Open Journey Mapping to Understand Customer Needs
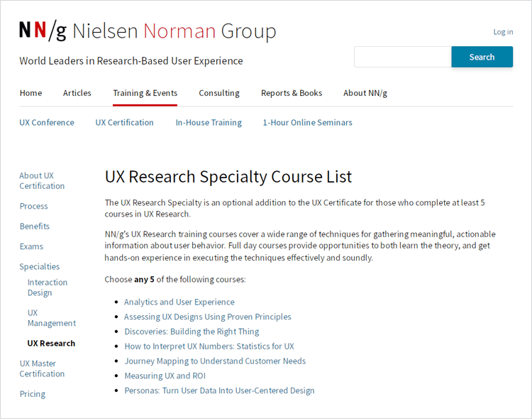This screenshot has width=532, height=419. [215, 361]
